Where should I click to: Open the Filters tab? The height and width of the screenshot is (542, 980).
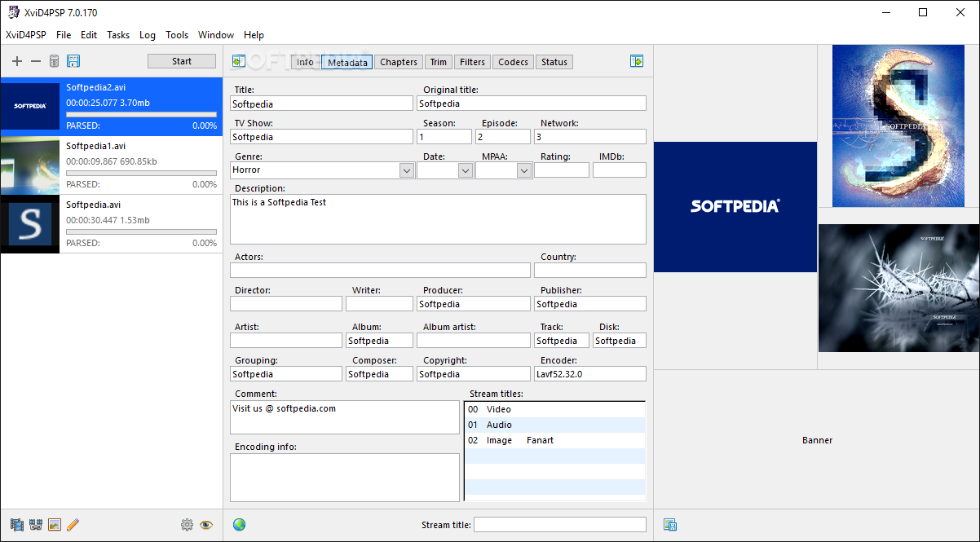[473, 62]
